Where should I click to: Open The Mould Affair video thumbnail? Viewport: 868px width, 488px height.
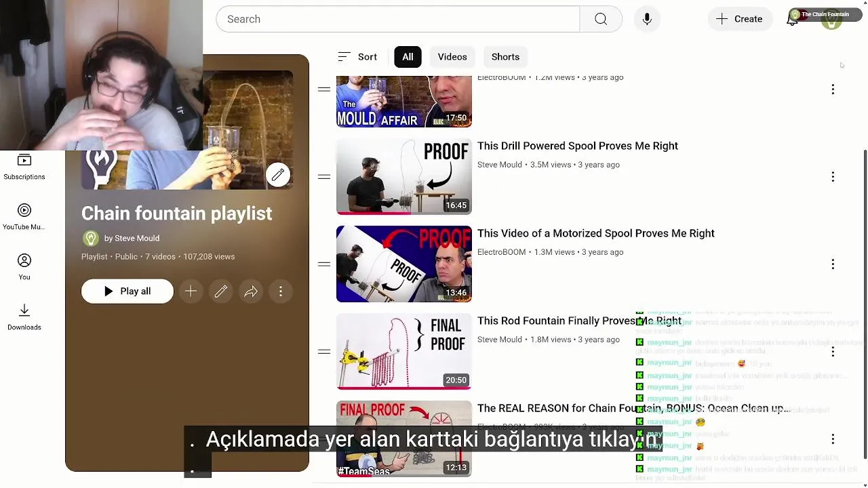pos(404,102)
